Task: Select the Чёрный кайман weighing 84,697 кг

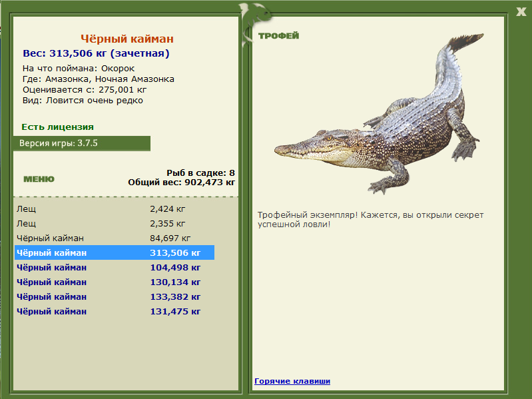Action: click(115, 238)
